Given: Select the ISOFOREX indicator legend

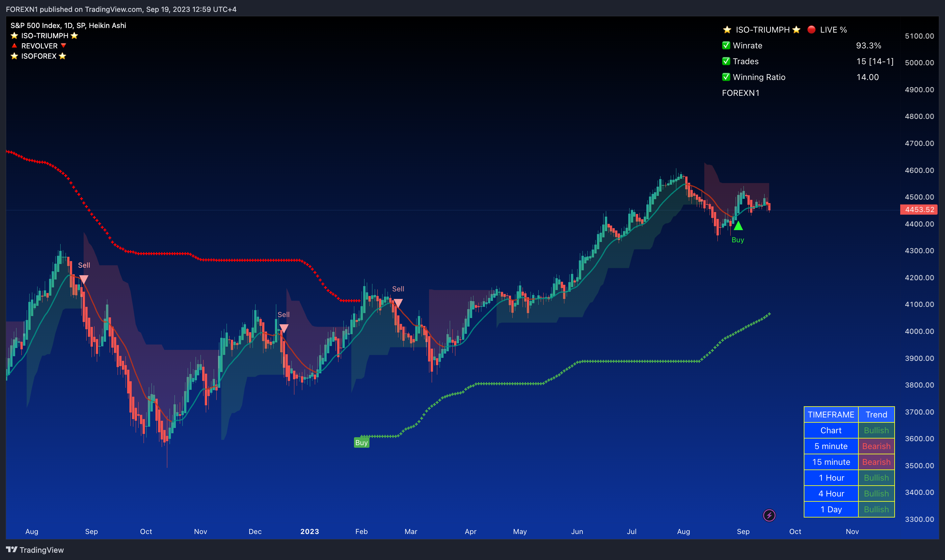Looking at the screenshot, I should click(x=39, y=56).
